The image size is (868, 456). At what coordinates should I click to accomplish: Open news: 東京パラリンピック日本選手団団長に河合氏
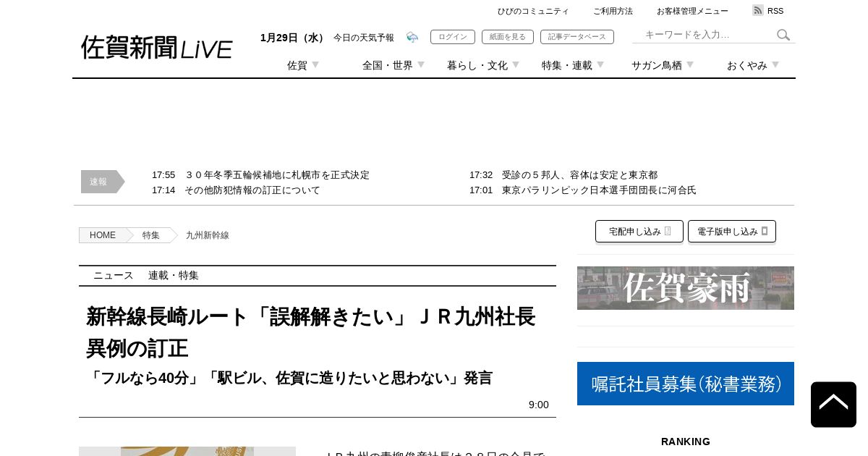pos(599,190)
